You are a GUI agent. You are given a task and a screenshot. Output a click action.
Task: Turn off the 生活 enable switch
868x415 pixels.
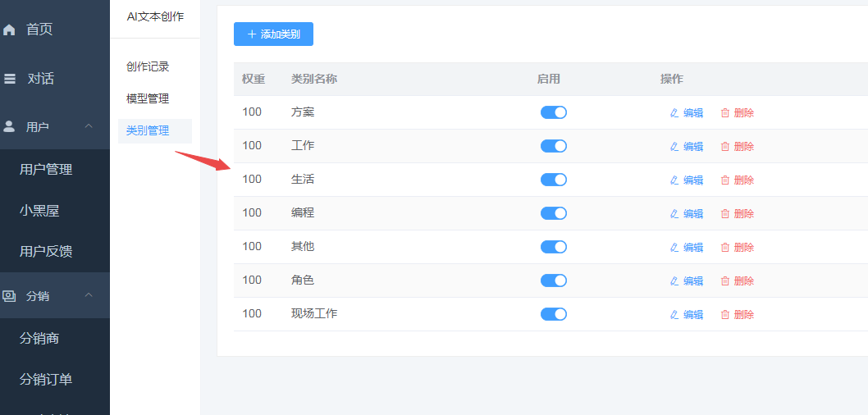pos(553,180)
